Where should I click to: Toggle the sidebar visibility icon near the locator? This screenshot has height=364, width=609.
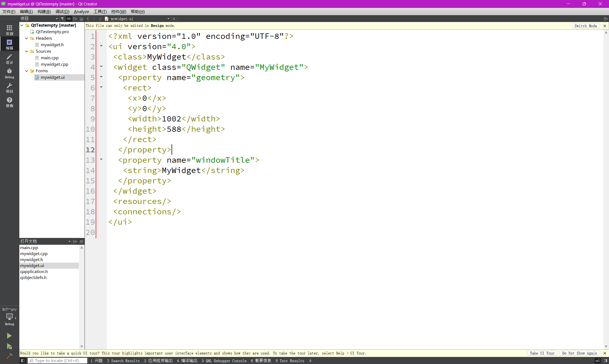point(23,360)
